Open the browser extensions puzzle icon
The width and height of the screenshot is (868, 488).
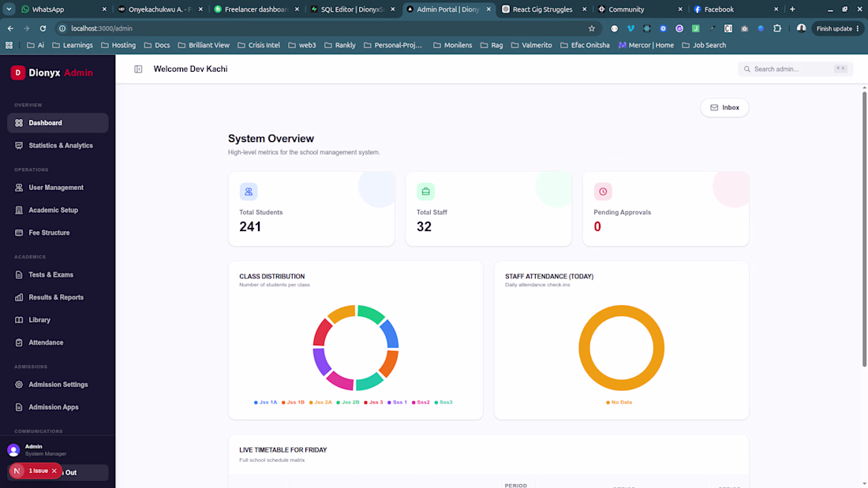tap(777, 28)
